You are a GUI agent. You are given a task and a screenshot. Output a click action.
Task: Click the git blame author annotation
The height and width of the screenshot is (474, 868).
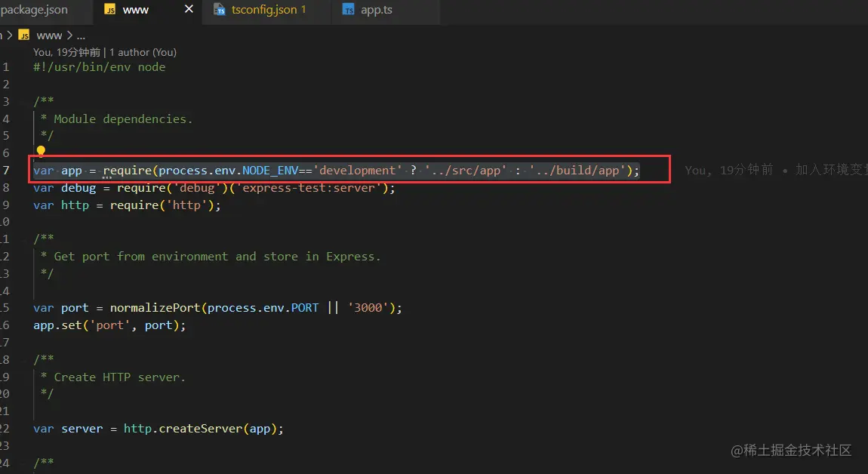pos(105,52)
